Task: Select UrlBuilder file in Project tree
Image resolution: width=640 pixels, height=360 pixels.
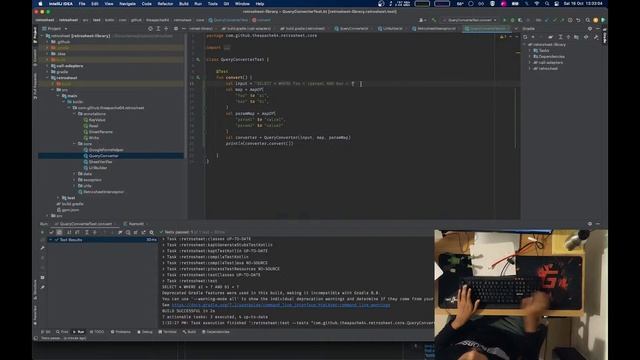Action: point(98,168)
